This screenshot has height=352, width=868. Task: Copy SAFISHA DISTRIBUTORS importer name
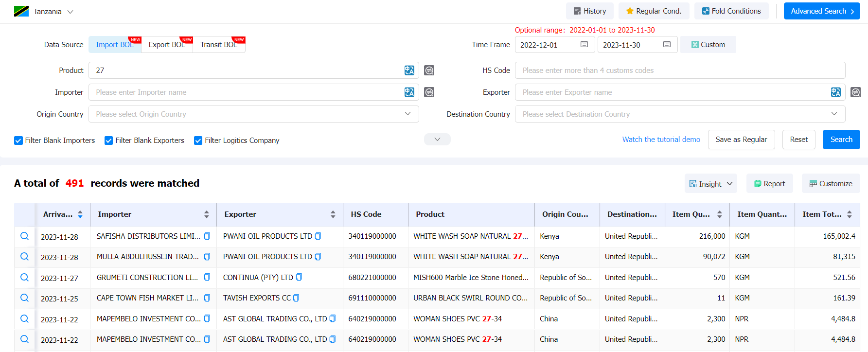(207, 236)
